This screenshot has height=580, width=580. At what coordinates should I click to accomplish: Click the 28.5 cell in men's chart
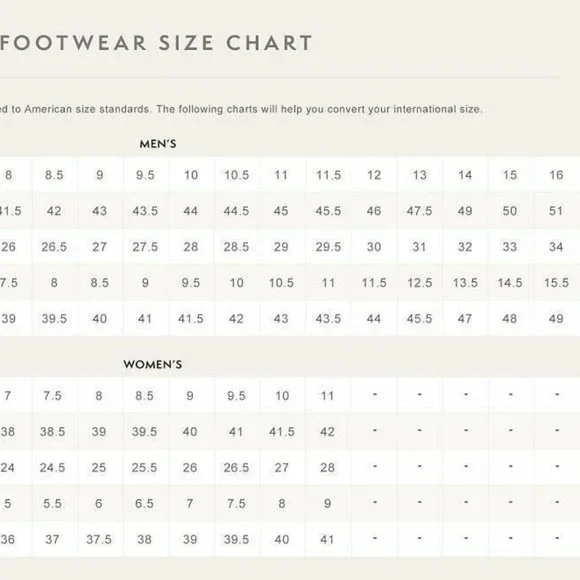pyautogui.click(x=236, y=246)
